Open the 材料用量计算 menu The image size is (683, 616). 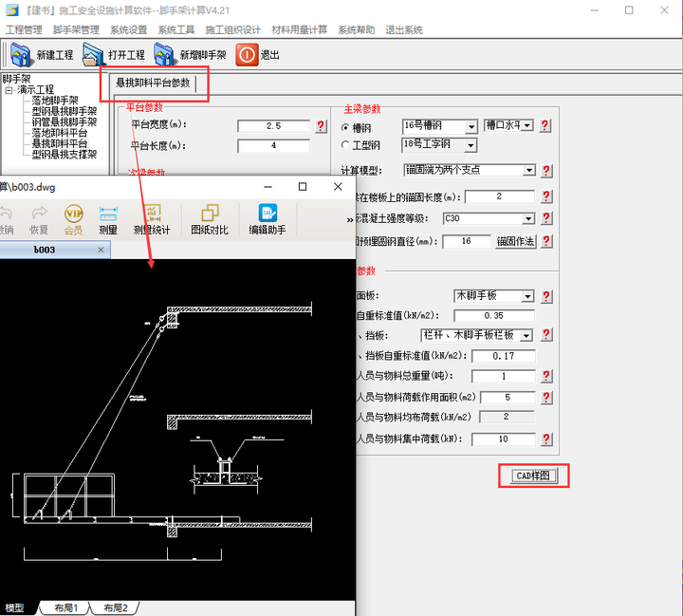299,29
